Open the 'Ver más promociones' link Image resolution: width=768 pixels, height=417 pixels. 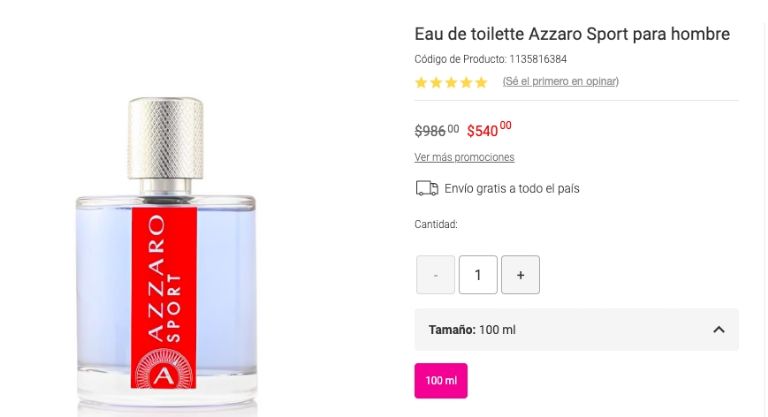464,157
